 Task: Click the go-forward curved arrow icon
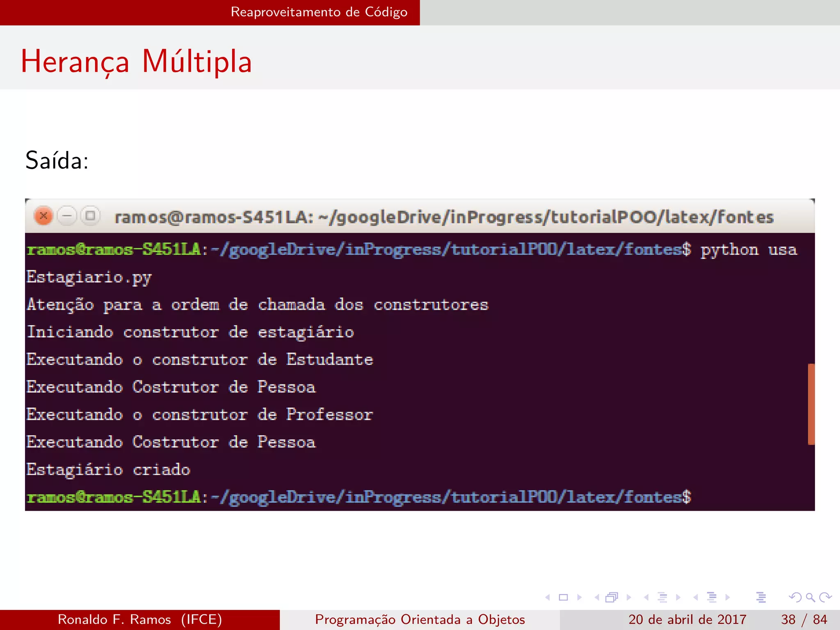pos(825,598)
